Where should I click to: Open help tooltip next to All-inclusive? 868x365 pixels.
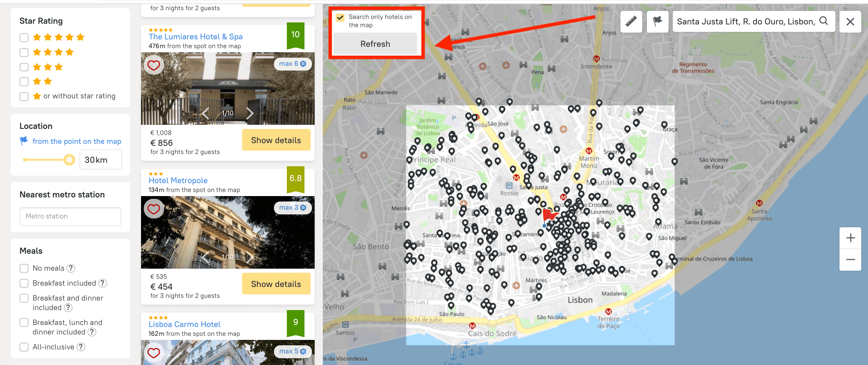pyautogui.click(x=81, y=347)
